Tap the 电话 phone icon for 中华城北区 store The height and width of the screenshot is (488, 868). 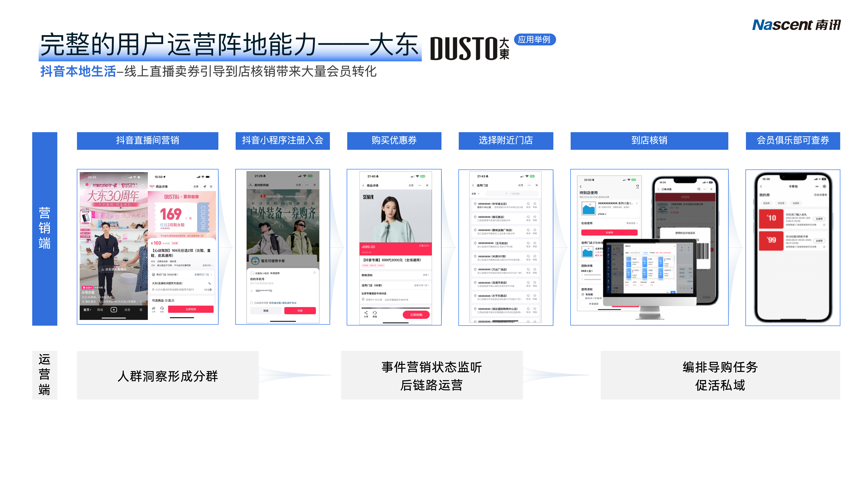point(528,204)
